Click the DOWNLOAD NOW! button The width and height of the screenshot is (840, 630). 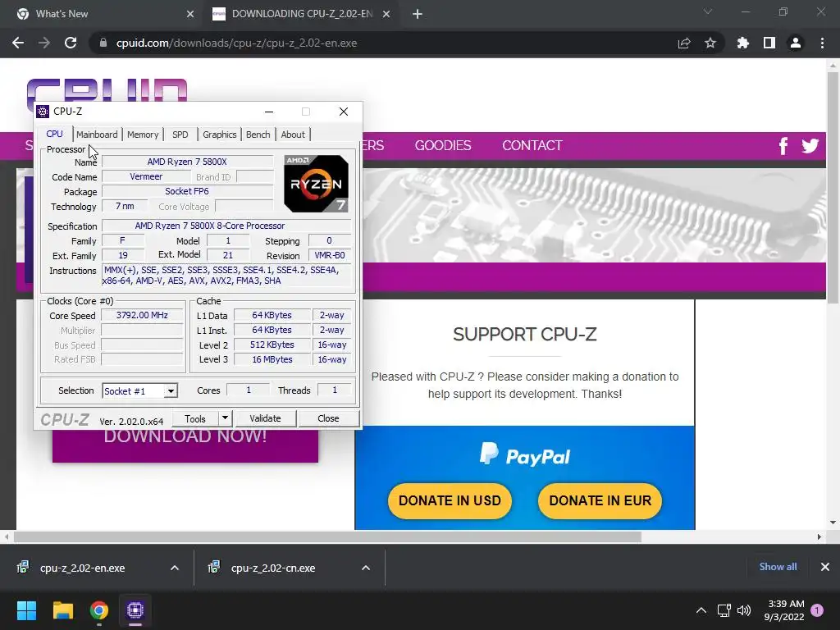tap(185, 445)
